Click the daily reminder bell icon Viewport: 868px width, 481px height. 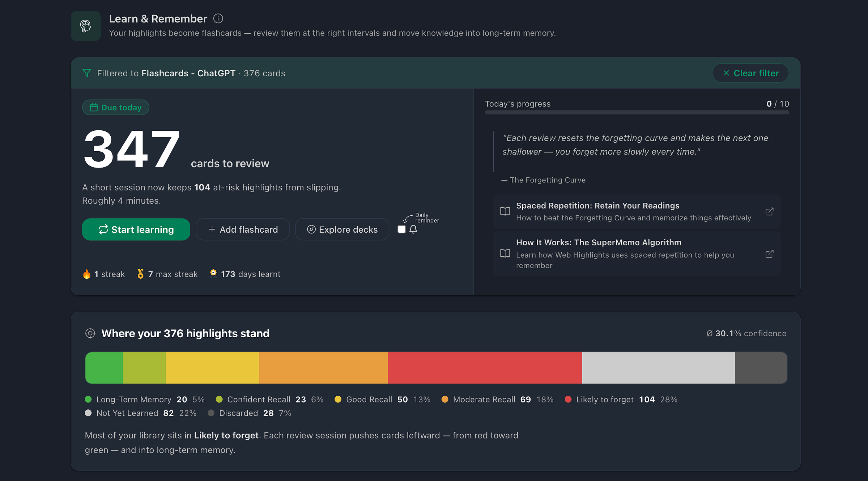[x=413, y=229]
